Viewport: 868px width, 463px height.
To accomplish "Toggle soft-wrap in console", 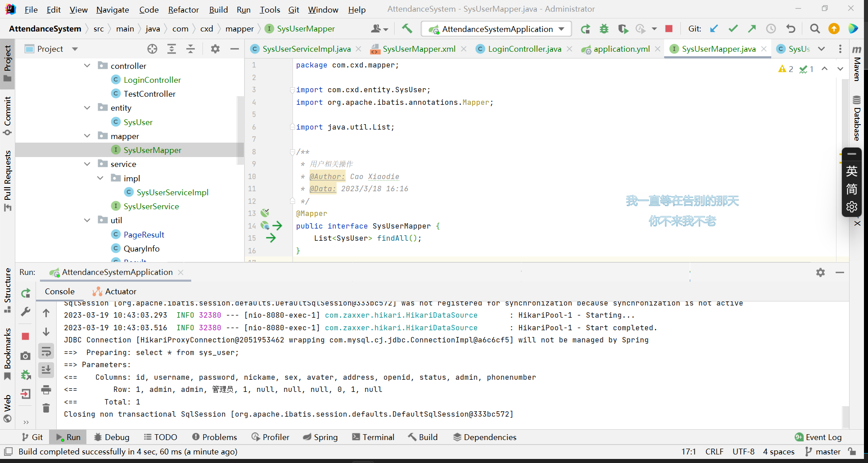I will 46,351.
